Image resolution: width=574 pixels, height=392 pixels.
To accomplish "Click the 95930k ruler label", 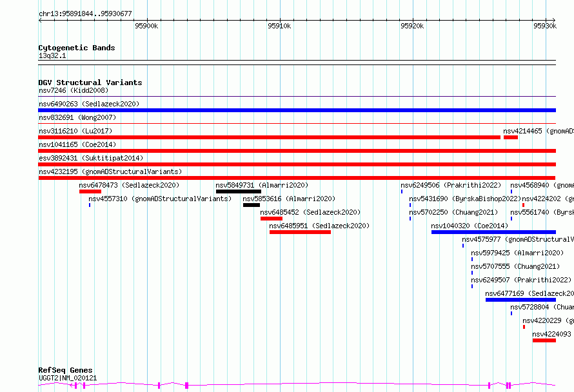I will click(x=545, y=26).
